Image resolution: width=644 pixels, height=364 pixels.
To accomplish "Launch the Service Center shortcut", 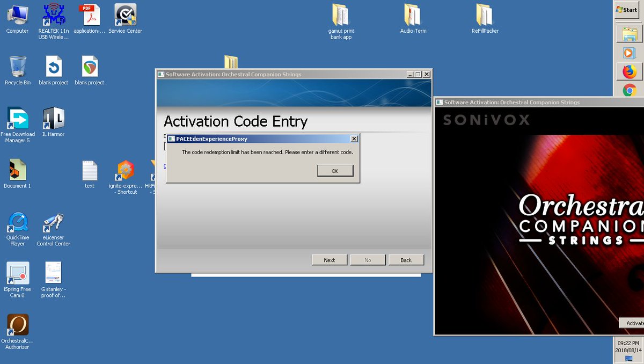I will [x=125, y=19].
